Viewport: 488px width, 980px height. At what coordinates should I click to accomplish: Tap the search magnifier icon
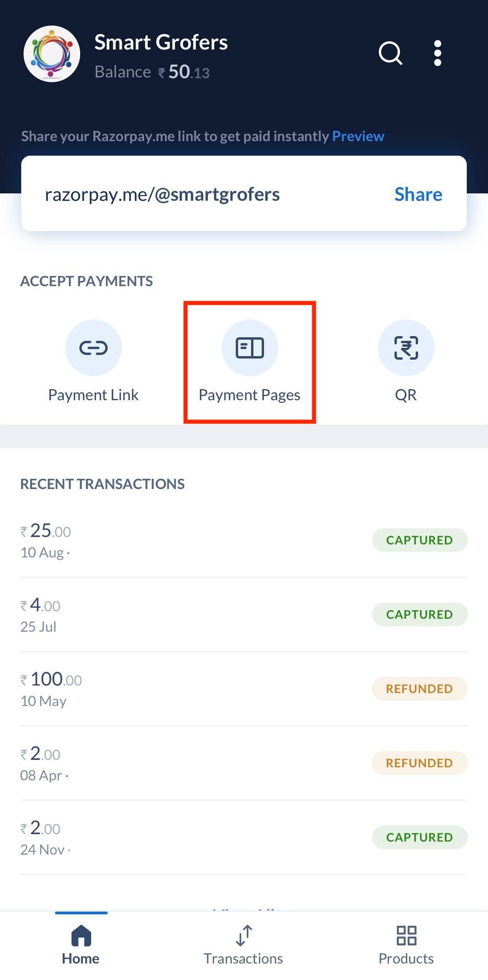(390, 53)
